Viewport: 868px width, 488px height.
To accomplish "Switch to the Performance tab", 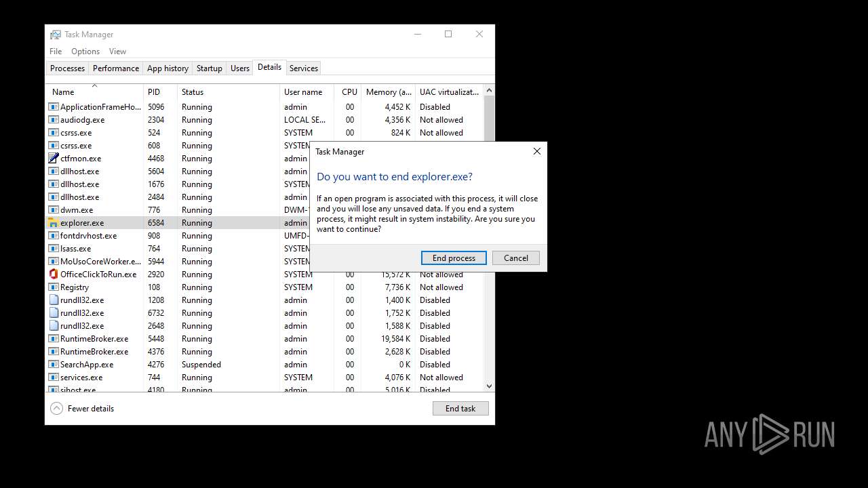I will point(116,68).
